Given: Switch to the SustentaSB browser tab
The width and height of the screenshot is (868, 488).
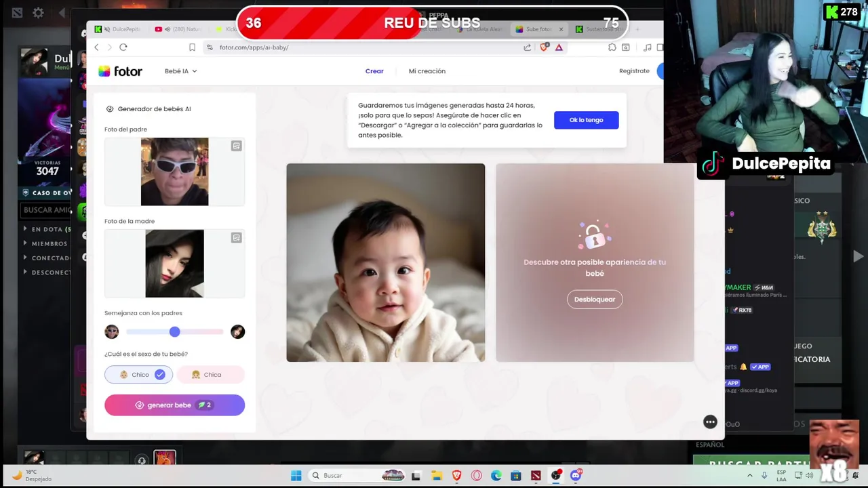Looking at the screenshot, I should (x=599, y=29).
